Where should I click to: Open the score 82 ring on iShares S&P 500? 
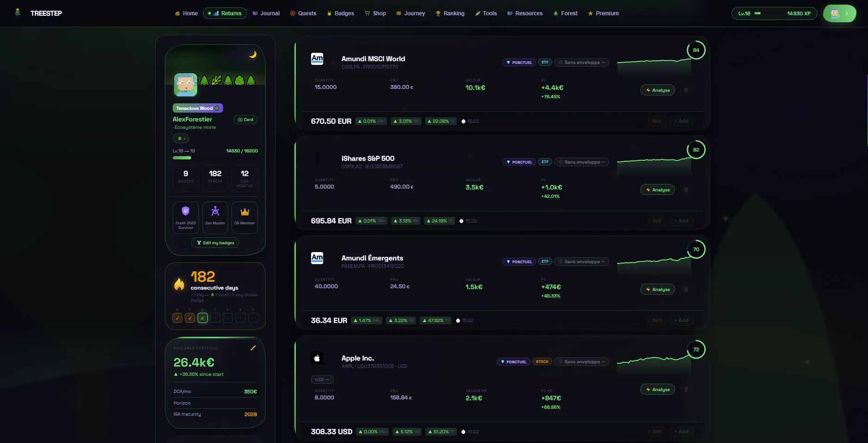click(x=696, y=150)
